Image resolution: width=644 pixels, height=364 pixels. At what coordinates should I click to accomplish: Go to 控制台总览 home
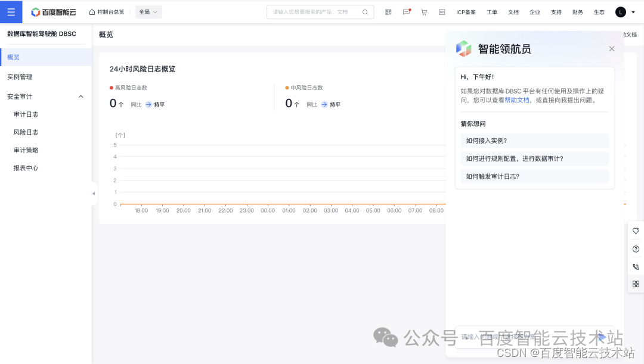106,12
